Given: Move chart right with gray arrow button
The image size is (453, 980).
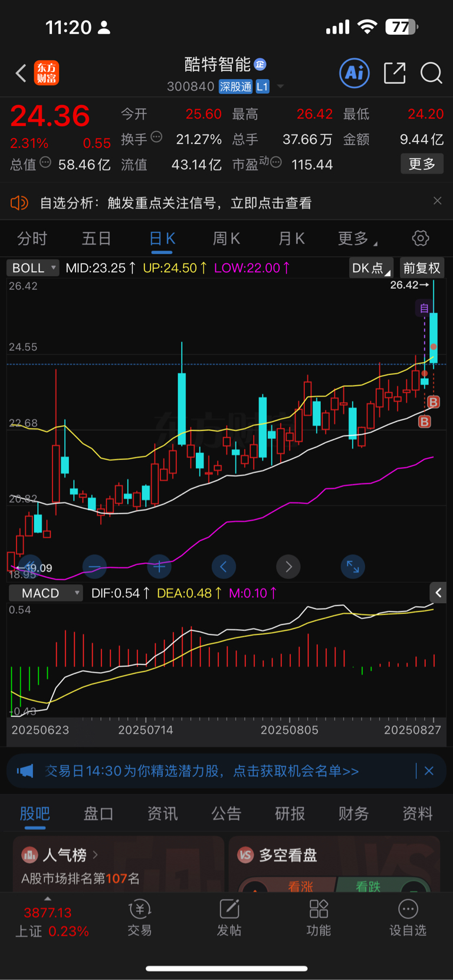Looking at the screenshot, I should point(288,567).
